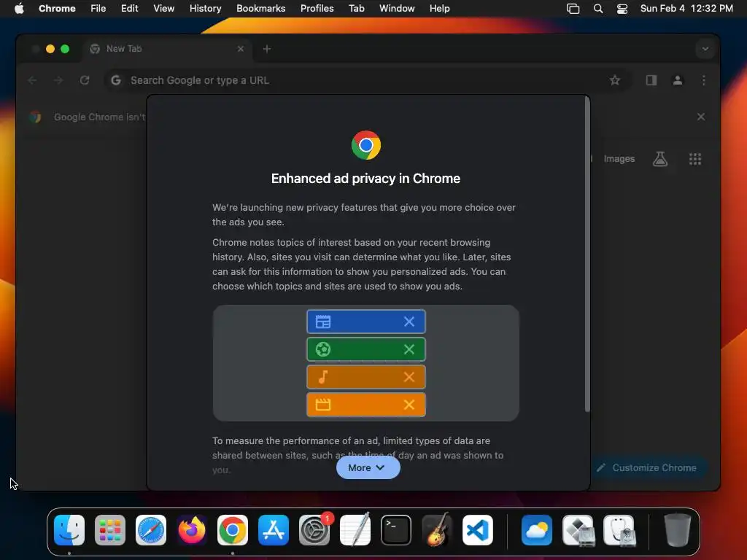
Task: Open Boot Camp Assistant from the dock
Action: click(x=578, y=530)
